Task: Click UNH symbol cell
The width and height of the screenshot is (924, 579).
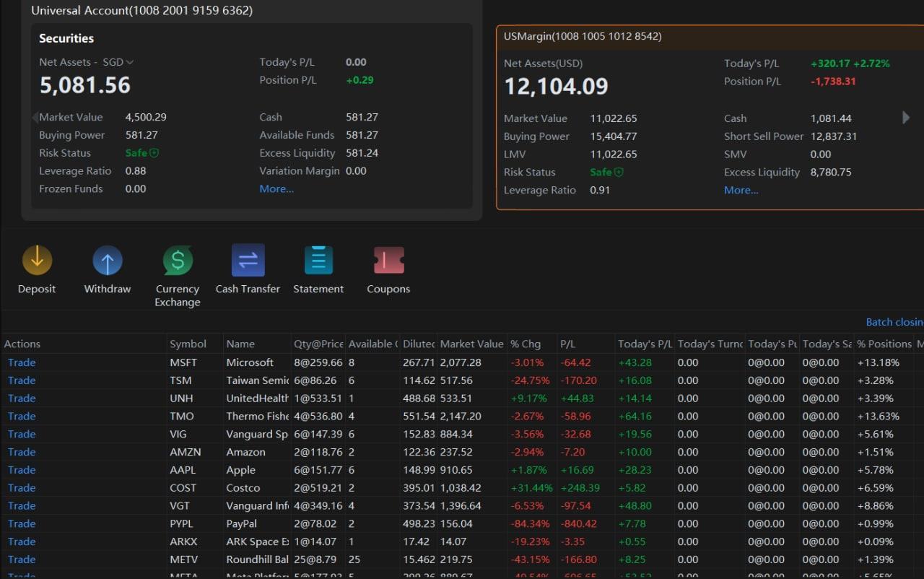Action: pyautogui.click(x=182, y=399)
